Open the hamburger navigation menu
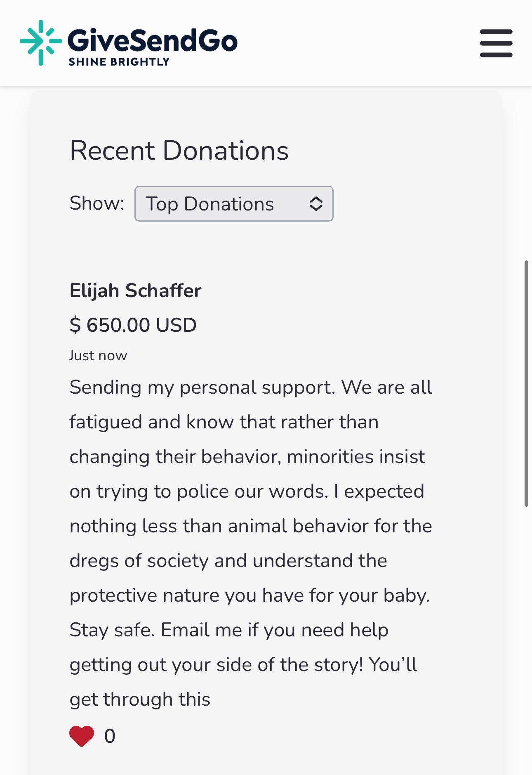532x775 pixels. point(496,43)
